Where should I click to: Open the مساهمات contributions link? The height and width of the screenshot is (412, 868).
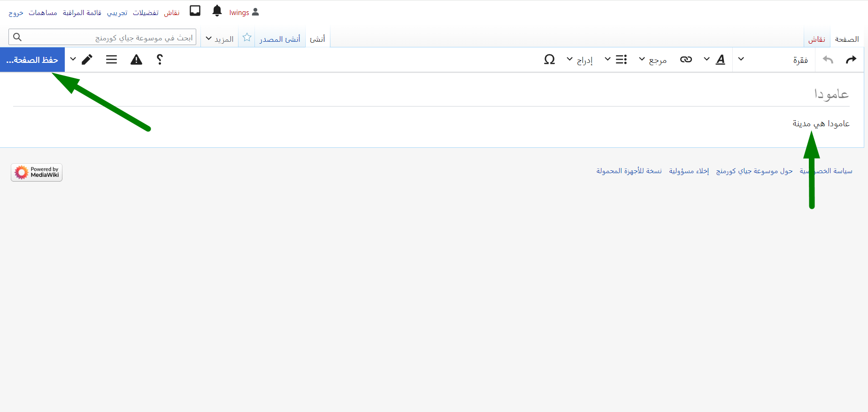[43, 13]
